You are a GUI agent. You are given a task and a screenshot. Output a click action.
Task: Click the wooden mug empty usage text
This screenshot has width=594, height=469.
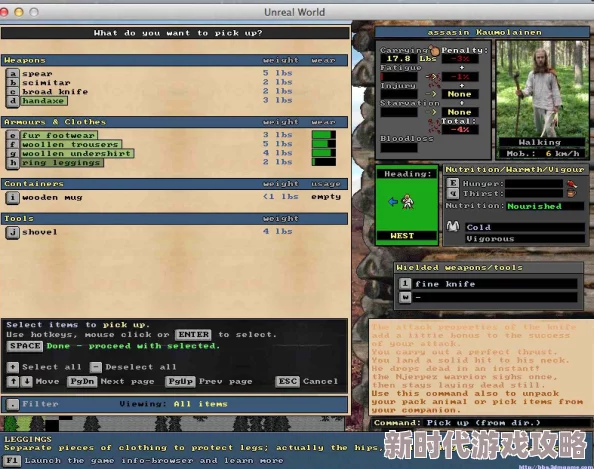pos(326,197)
